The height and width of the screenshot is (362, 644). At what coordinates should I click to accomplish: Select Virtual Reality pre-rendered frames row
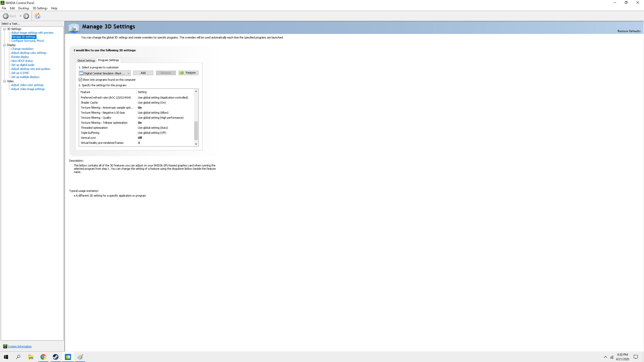point(137,143)
